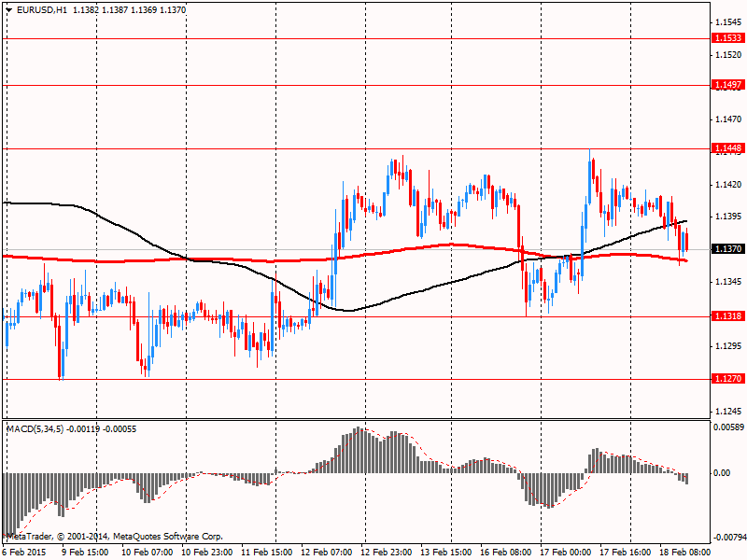Select the 1.1270 red price label

click(x=727, y=379)
